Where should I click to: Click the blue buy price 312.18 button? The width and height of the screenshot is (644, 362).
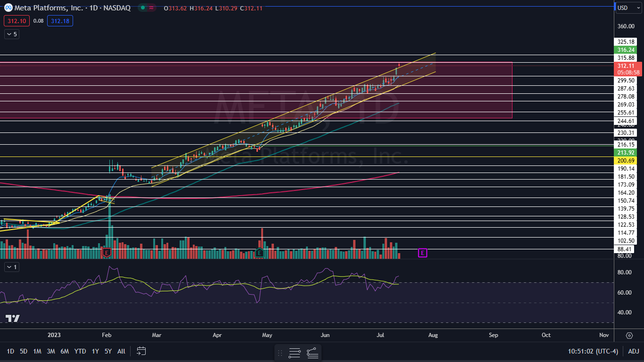[x=60, y=21]
